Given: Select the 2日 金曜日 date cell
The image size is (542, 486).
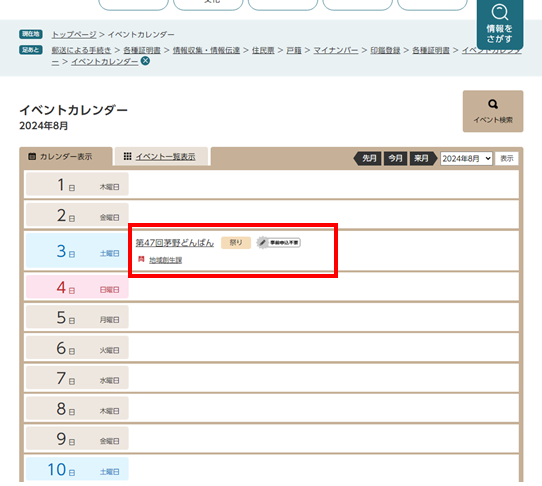Looking at the screenshot, I should 77,215.
